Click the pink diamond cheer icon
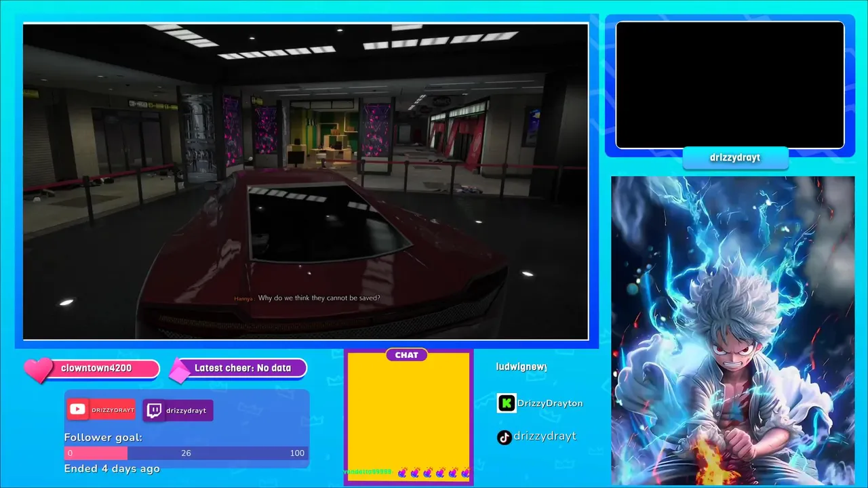868x488 pixels. click(x=180, y=370)
